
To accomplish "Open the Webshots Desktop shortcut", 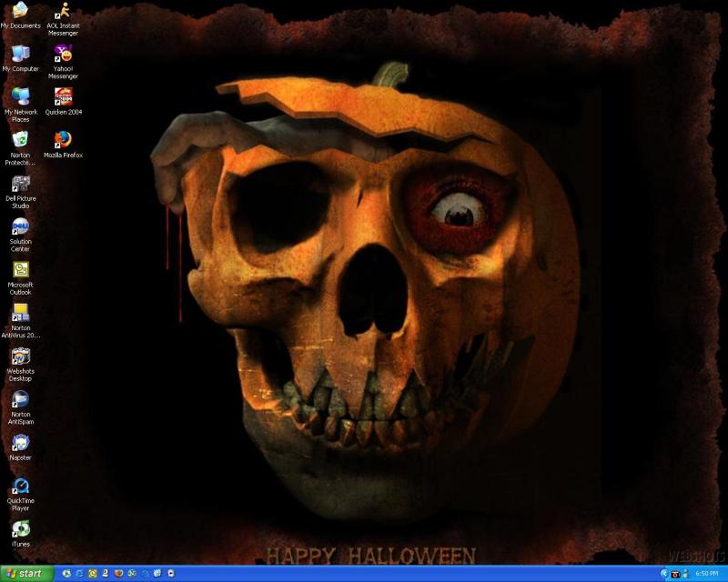I will pos(20,356).
